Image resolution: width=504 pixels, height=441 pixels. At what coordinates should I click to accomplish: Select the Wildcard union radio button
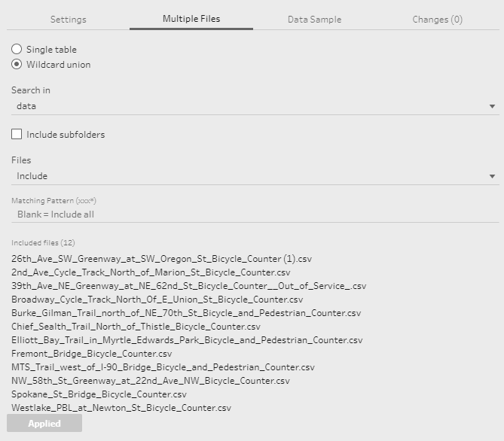pos(17,64)
